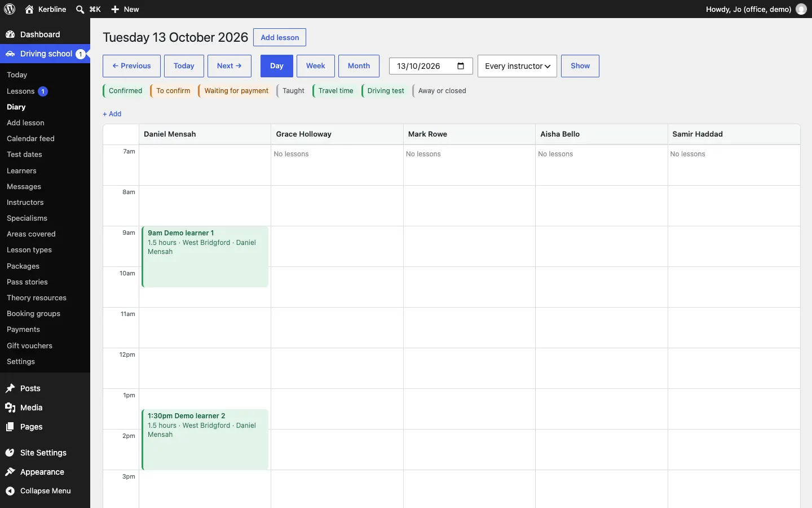The height and width of the screenshot is (508, 812).
Task: Go to the Previous day
Action: 131,66
